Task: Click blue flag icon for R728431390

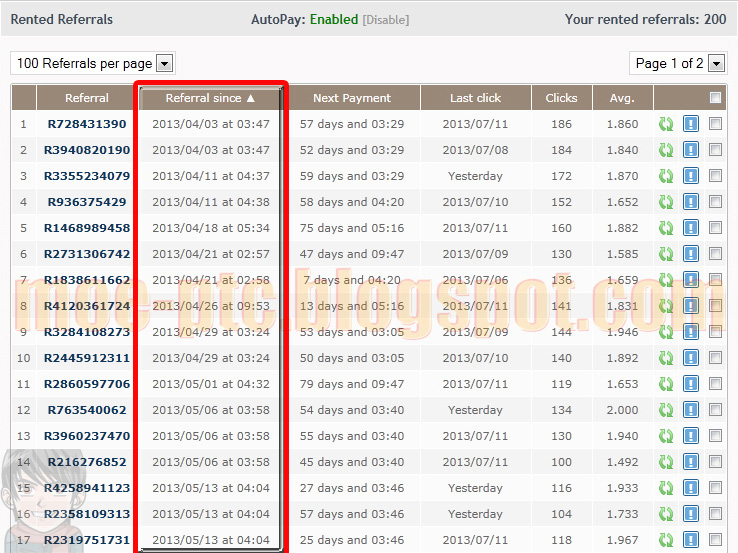Action: (691, 124)
